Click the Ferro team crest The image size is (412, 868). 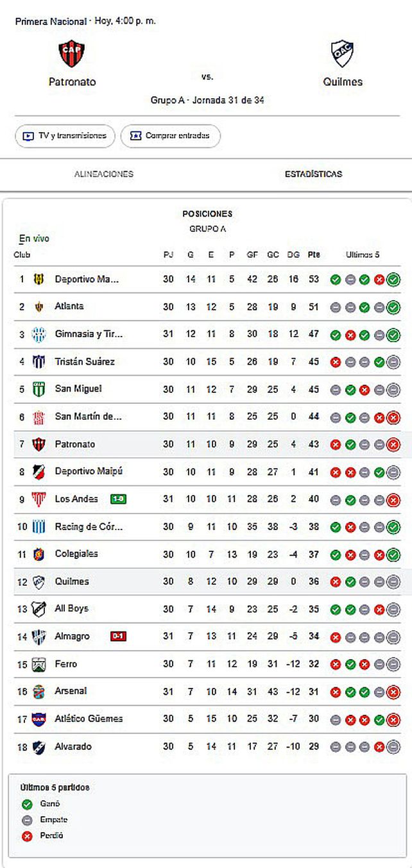click(x=39, y=664)
